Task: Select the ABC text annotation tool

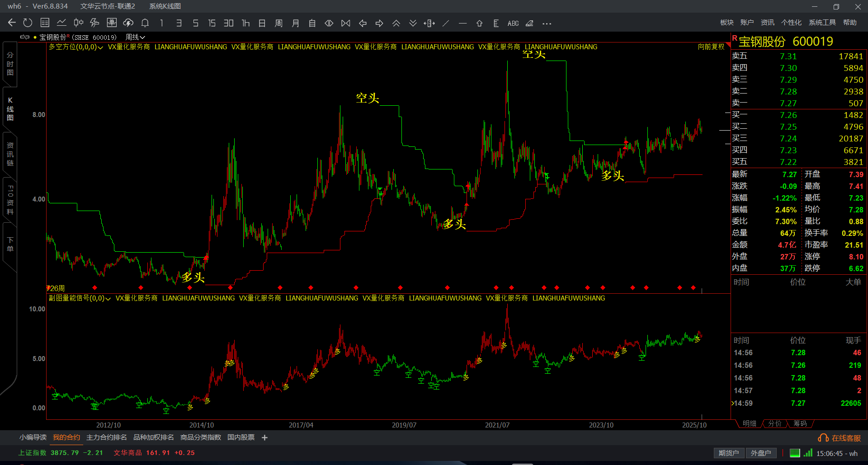Action: tap(513, 23)
